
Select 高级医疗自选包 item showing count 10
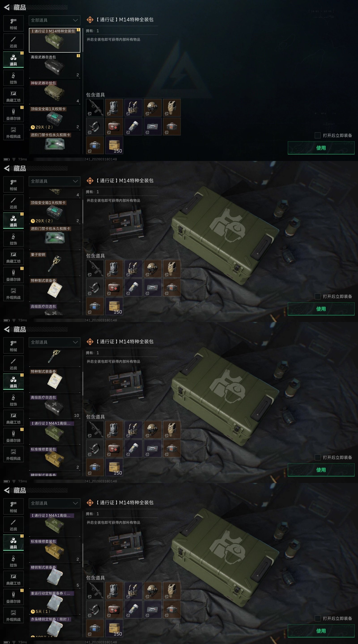(55, 406)
